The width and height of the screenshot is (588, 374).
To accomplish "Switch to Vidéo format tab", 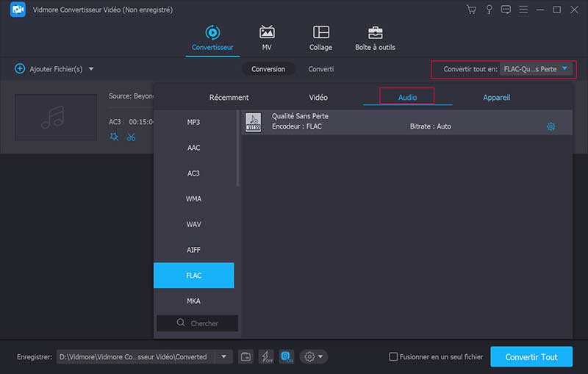I will [318, 98].
